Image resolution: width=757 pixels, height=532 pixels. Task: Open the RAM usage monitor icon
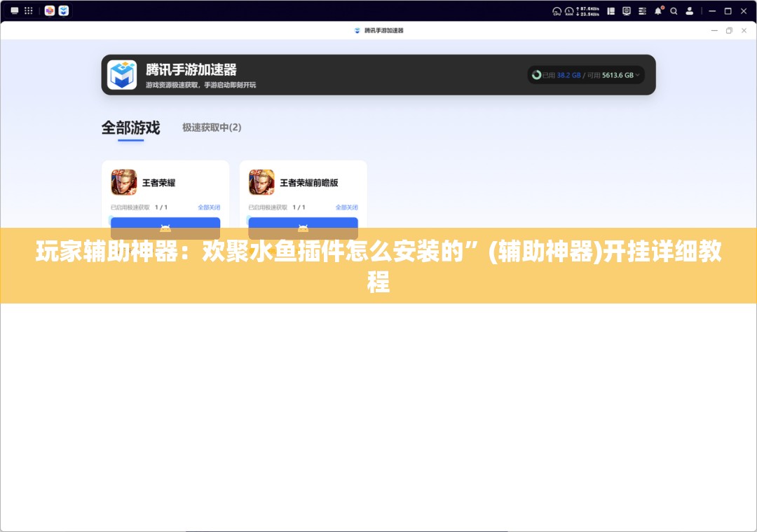click(569, 11)
